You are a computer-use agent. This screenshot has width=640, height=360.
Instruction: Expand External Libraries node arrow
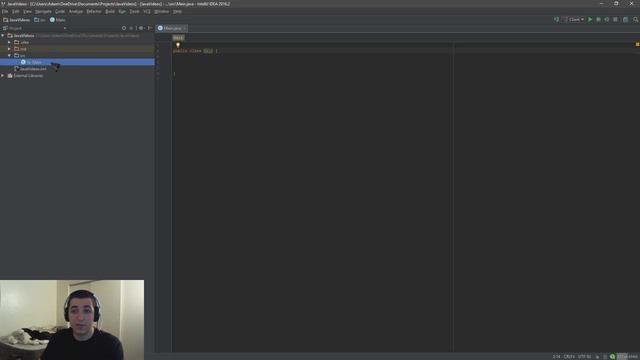(x=3, y=76)
